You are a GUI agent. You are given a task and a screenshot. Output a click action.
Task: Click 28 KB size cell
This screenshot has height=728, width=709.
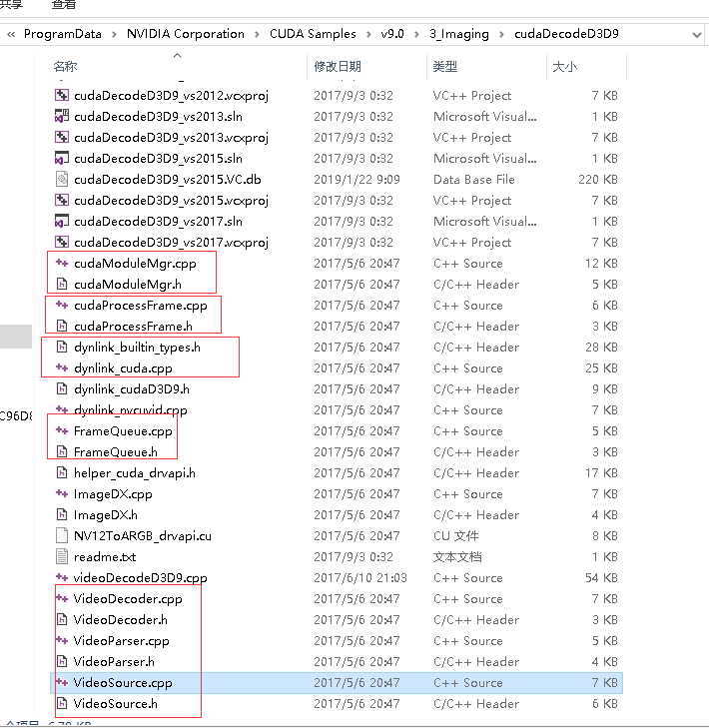[601, 347]
